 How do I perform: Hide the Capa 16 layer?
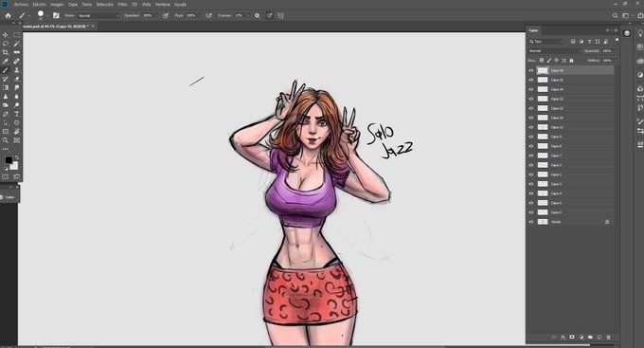pos(530,70)
